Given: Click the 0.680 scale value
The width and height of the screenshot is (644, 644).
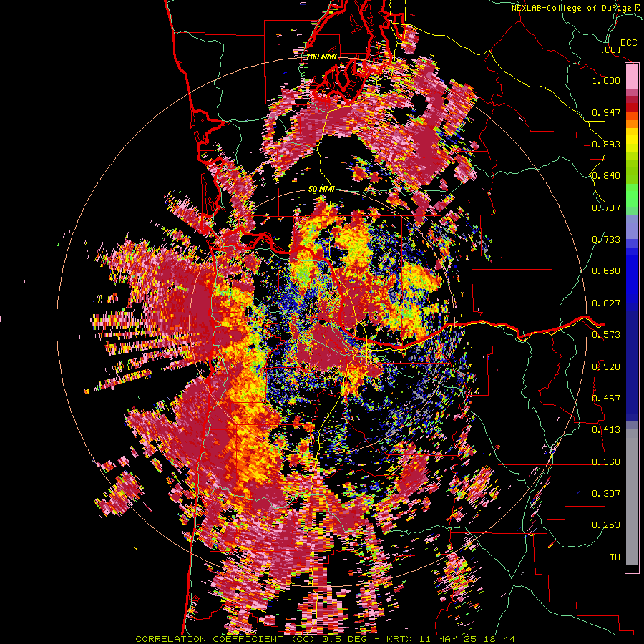Looking at the screenshot, I should coord(606,271).
